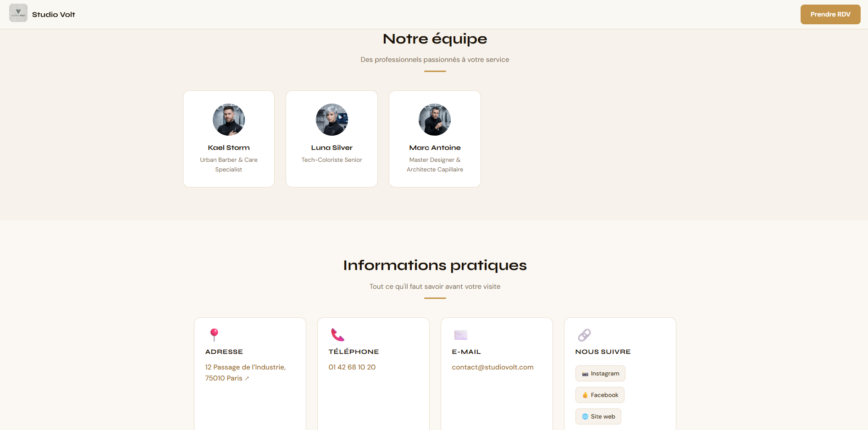
Task: Click the envelope e-mail icon
Action: tap(461, 335)
